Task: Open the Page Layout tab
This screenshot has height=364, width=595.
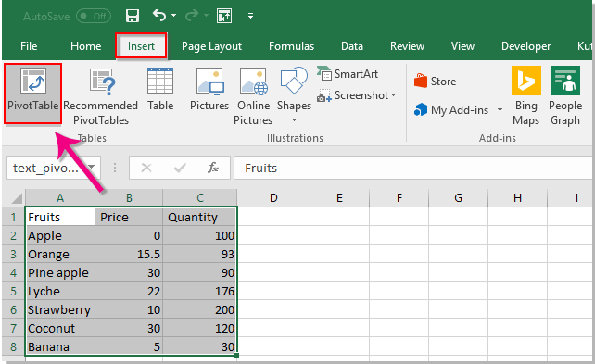Action: pyautogui.click(x=211, y=46)
